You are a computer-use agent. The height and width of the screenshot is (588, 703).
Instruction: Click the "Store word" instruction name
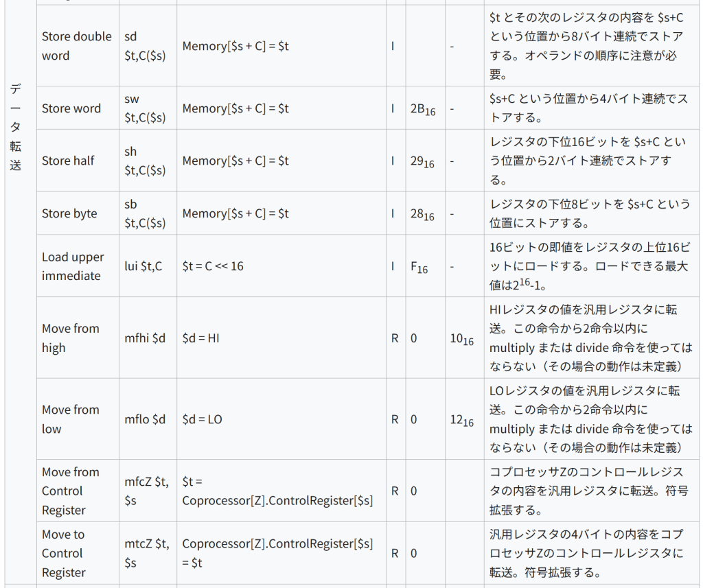(71, 108)
